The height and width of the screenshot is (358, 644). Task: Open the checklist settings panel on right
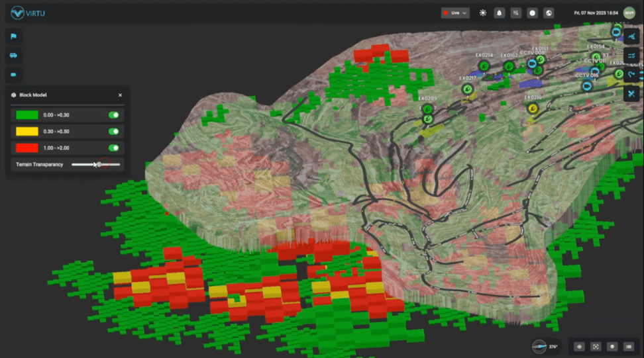tap(631, 56)
